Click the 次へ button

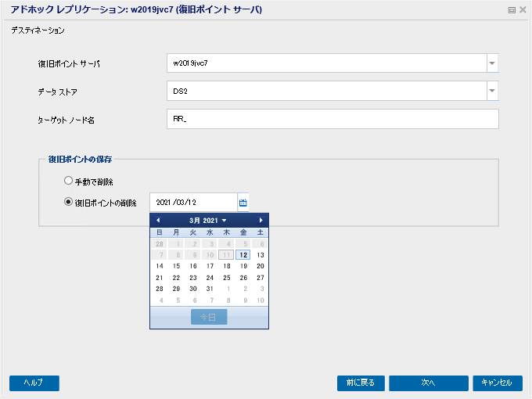tap(428, 383)
